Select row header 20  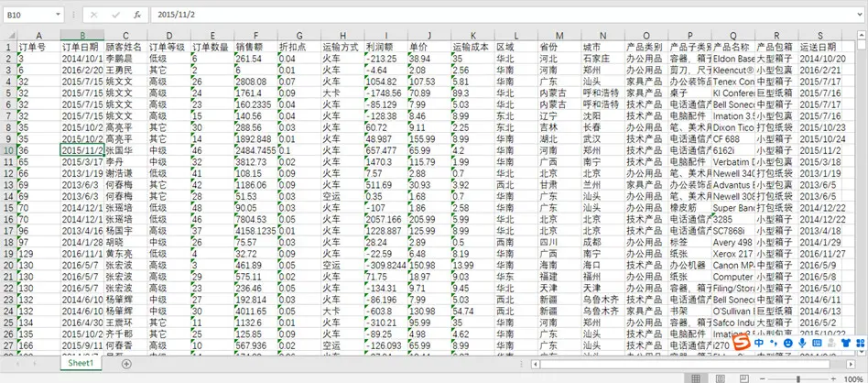tap(9, 265)
